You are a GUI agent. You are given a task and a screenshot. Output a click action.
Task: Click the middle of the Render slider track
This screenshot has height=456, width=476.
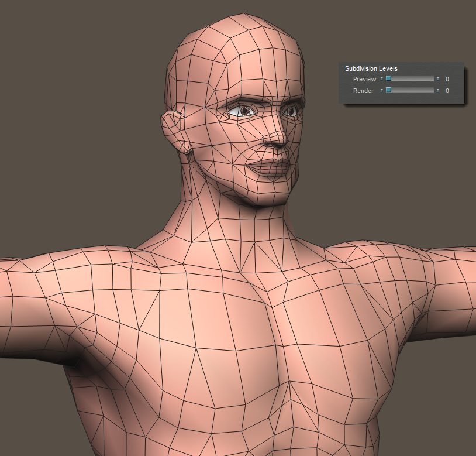tap(409, 90)
